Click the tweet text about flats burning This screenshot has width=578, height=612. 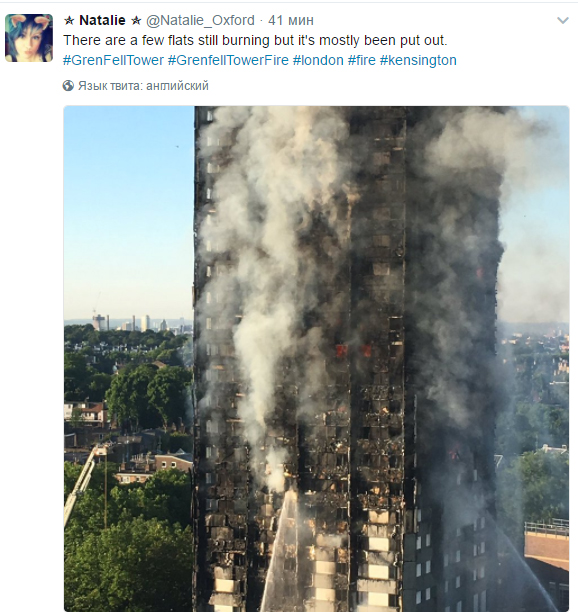pyautogui.click(x=255, y=41)
